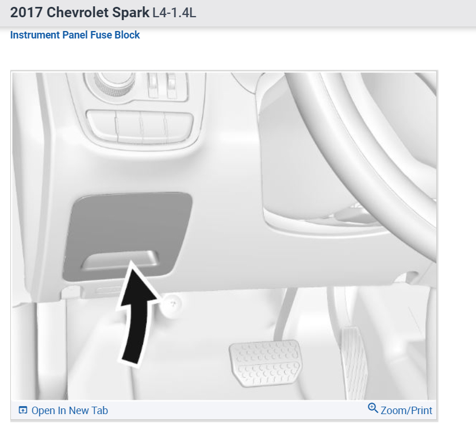Click the thumbwheel controls beside headlight knob
This screenshot has width=476, height=448.
pyautogui.click(x=163, y=85)
